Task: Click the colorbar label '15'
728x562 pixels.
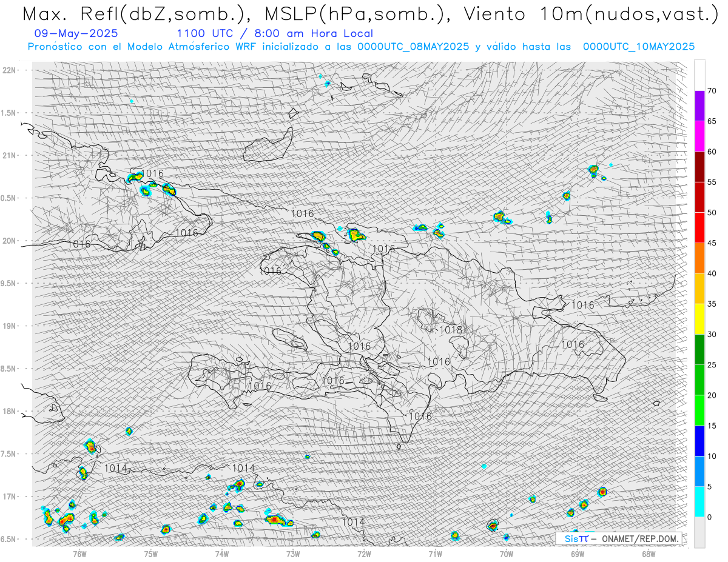Action: coord(712,426)
